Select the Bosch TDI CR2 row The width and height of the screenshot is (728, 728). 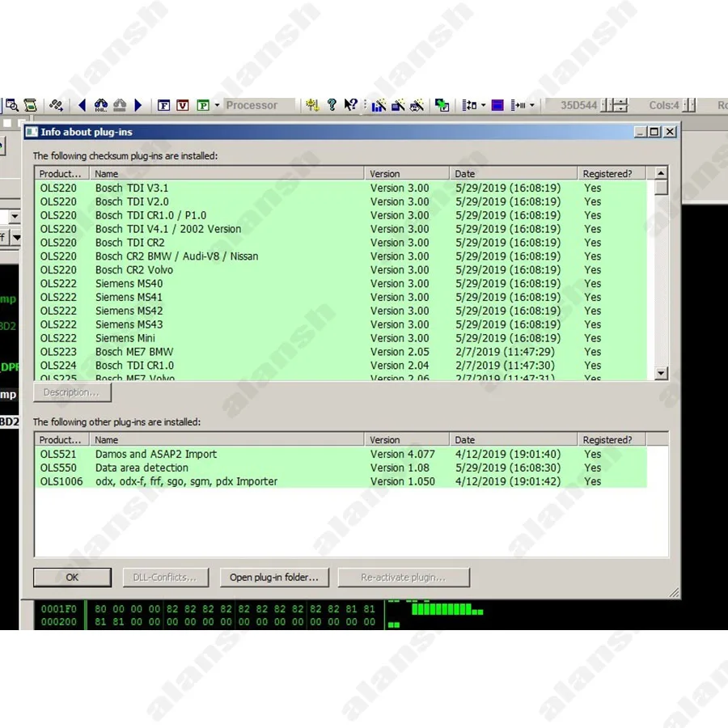point(341,243)
